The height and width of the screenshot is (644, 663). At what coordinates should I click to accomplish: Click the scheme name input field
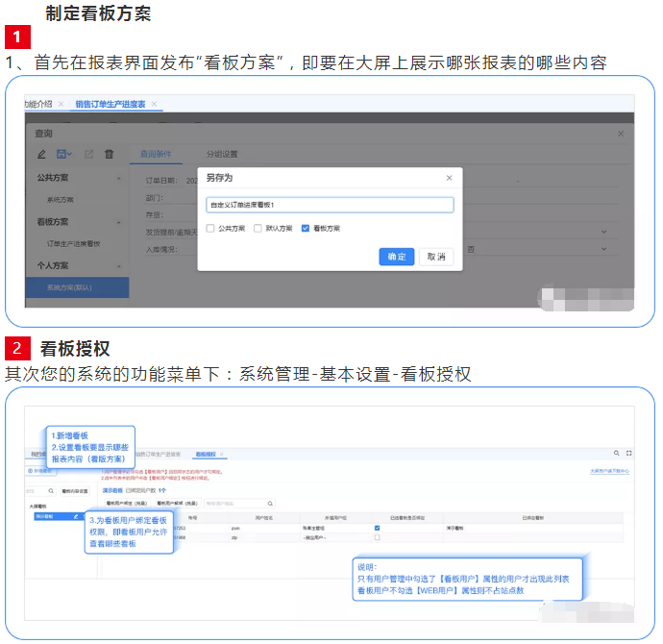coord(330,205)
